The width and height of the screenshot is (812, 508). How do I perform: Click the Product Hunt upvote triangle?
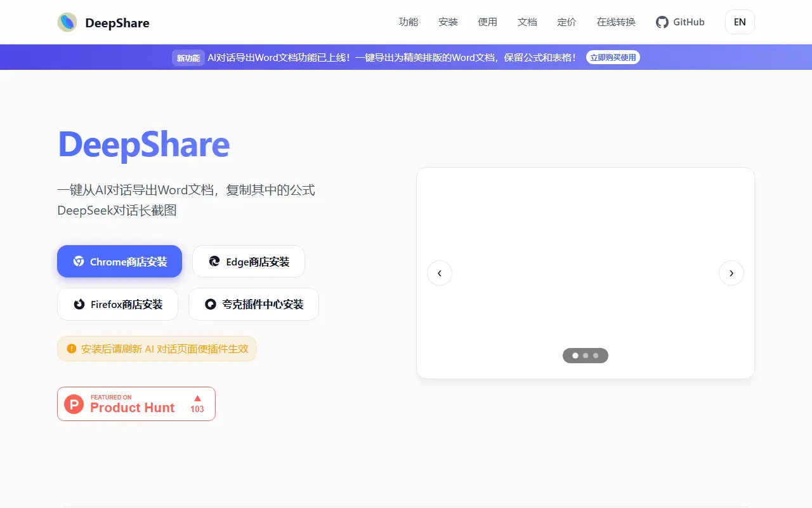click(x=197, y=398)
